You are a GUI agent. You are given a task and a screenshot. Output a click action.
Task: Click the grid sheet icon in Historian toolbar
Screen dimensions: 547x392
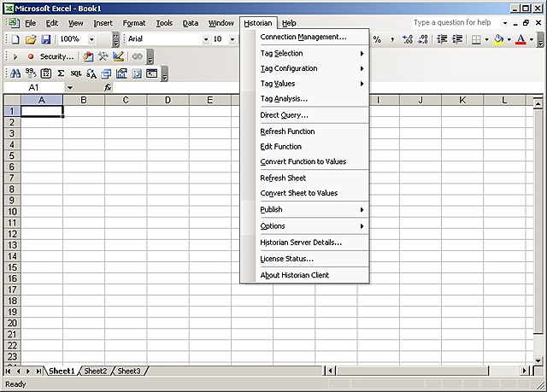pos(137,73)
